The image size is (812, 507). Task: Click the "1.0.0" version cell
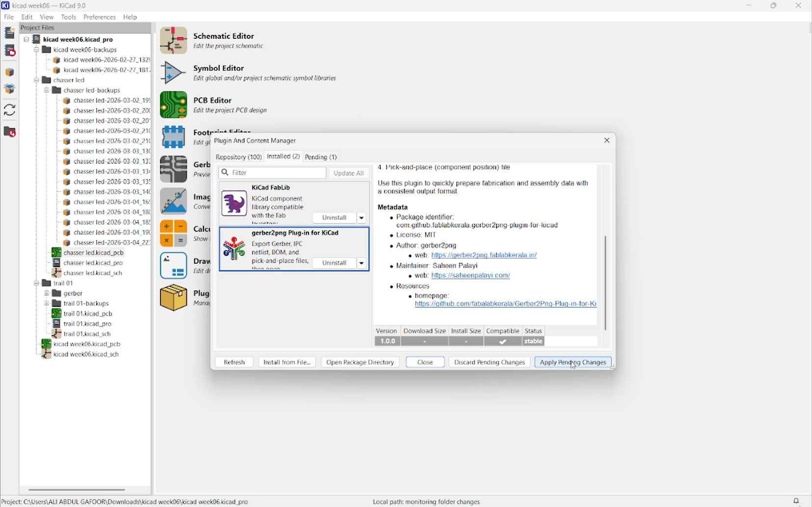(387, 341)
